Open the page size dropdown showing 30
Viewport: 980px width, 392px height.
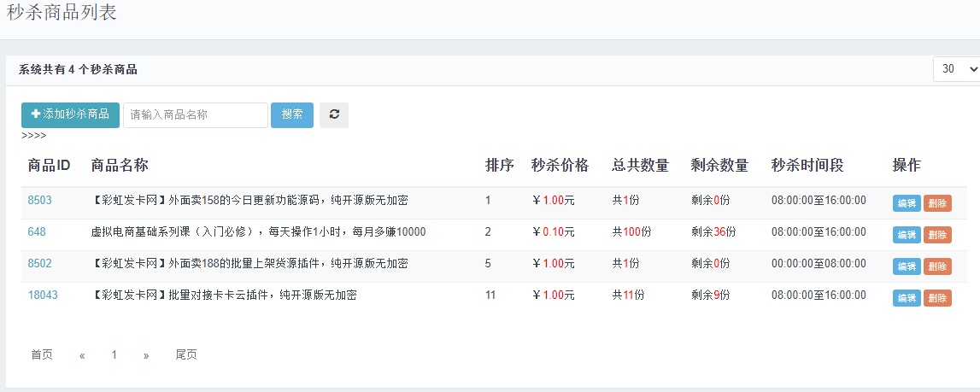tap(957, 69)
